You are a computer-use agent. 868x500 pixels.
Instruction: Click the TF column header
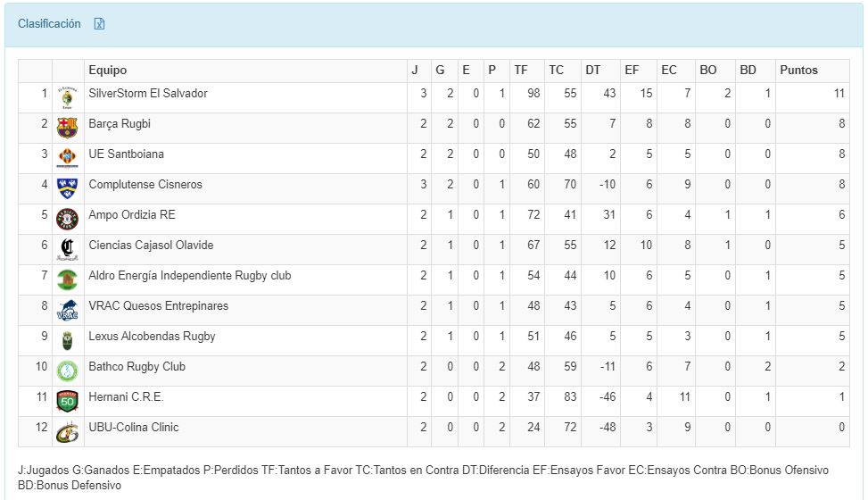[x=521, y=71]
